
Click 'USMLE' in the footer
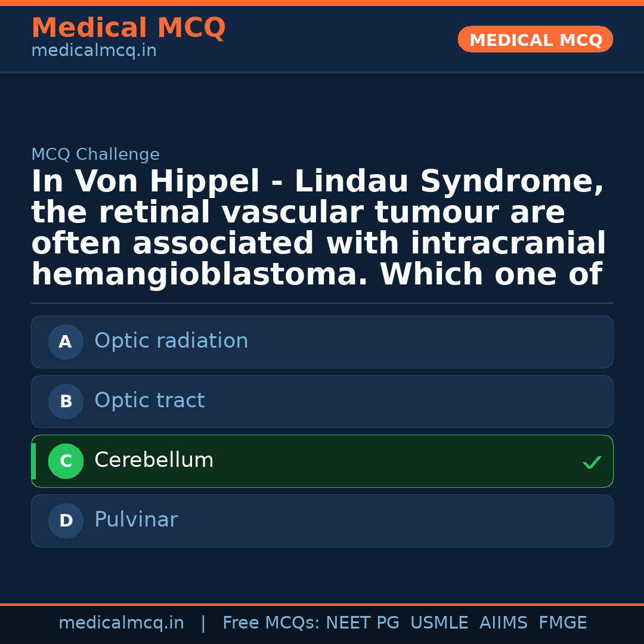tap(439, 623)
